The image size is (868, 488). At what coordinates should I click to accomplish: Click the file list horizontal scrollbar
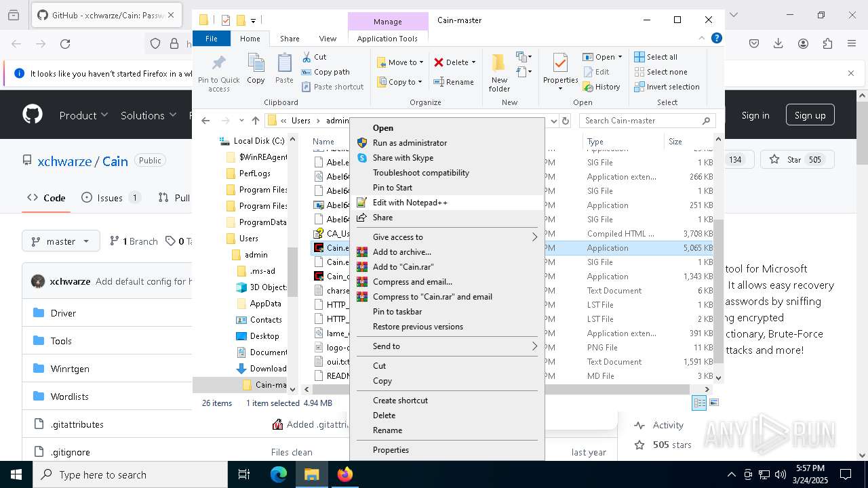(500, 389)
